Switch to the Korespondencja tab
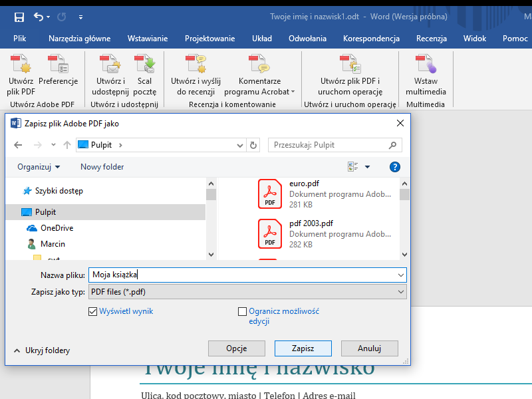Image resolution: width=532 pixels, height=399 pixels. [x=371, y=39]
